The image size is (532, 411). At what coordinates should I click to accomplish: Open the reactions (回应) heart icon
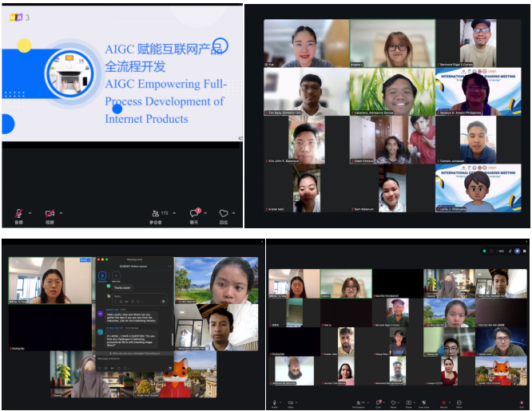point(224,213)
